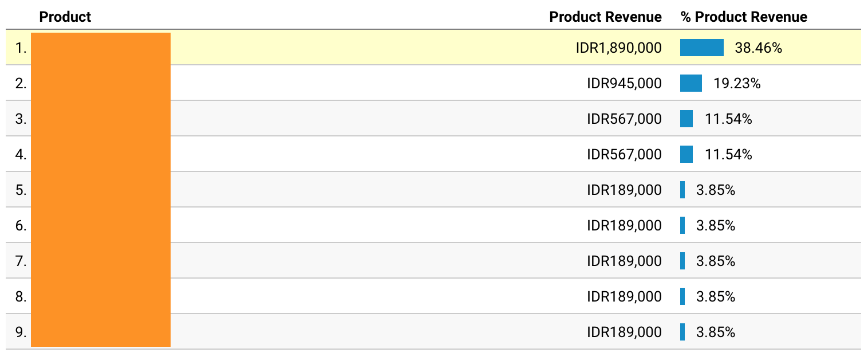Click IDR567,000 in row 4
The height and width of the screenshot is (360, 868).
coord(624,155)
